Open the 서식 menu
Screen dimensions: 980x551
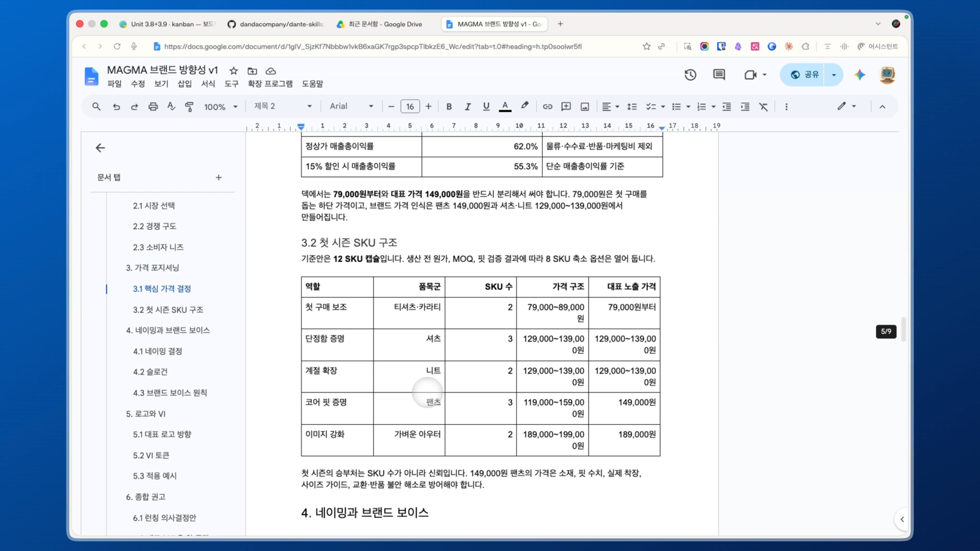point(208,84)
